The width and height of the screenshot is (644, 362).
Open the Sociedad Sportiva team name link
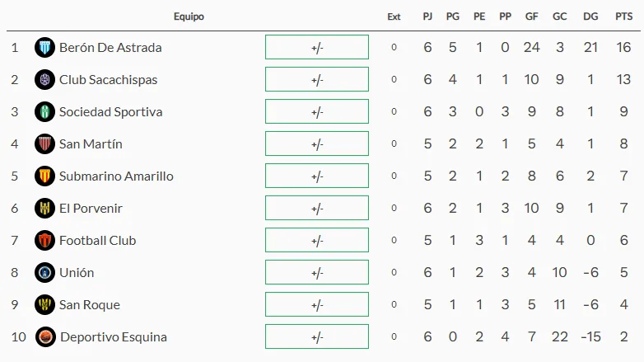tap(111, 112)
